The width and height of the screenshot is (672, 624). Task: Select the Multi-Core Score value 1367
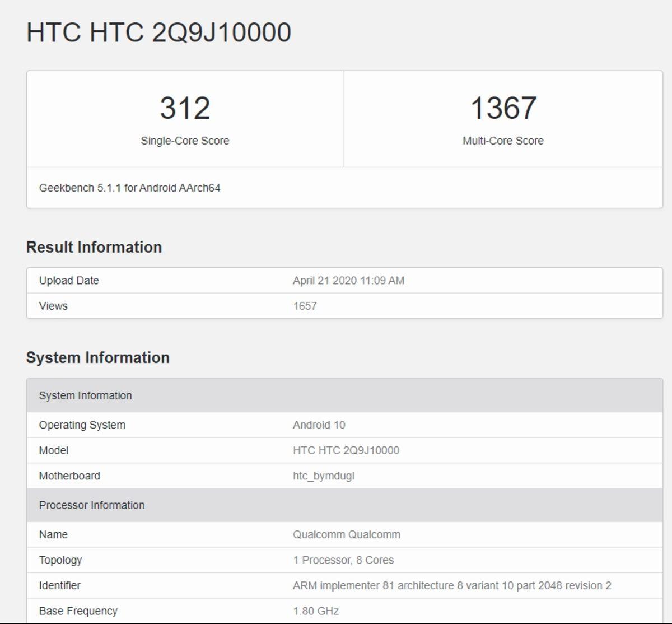[502, 108]
